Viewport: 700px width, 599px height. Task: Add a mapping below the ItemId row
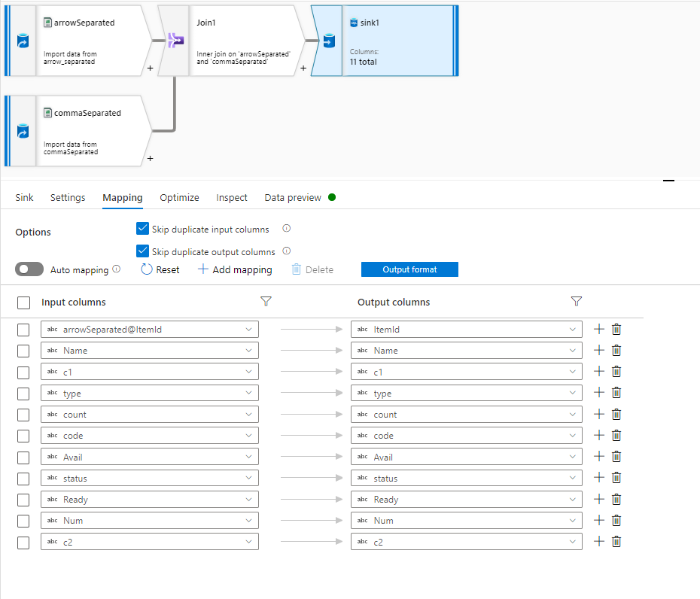(599, 329)
